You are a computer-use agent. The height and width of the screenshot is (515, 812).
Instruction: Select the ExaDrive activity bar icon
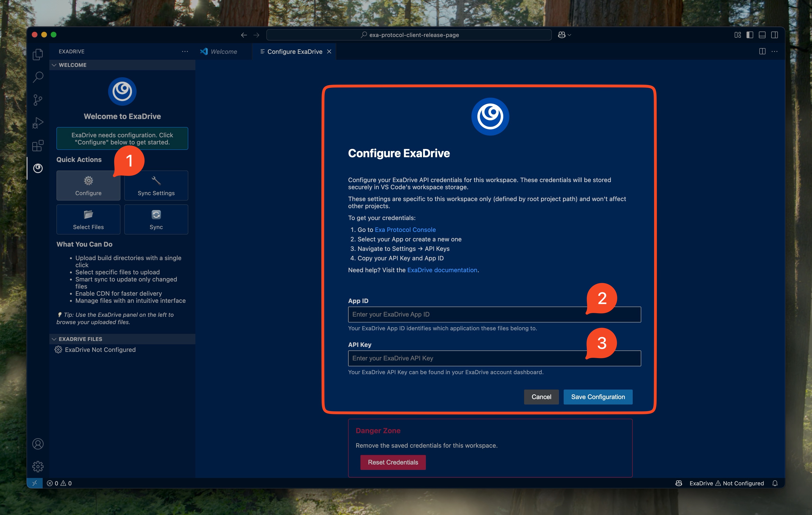click(38, 168)
